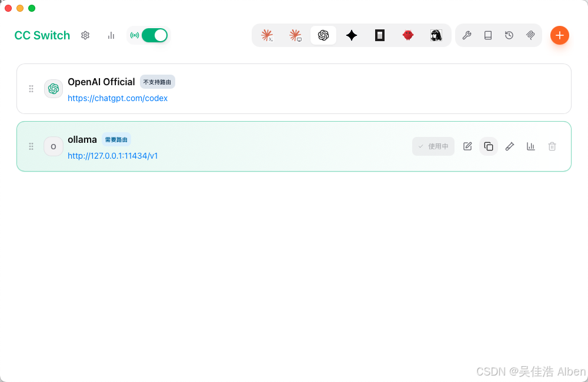Minimize window with yellow button

point(20,8)
